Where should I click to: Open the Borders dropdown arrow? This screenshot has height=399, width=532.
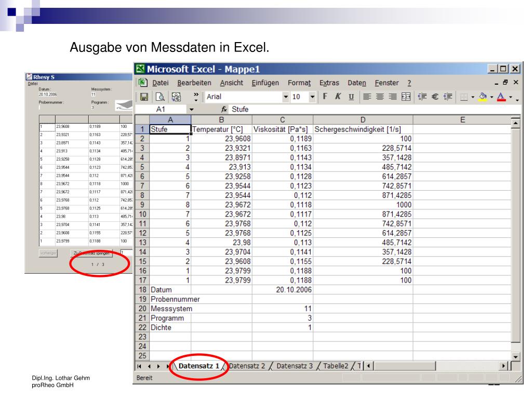coord(473,97)
